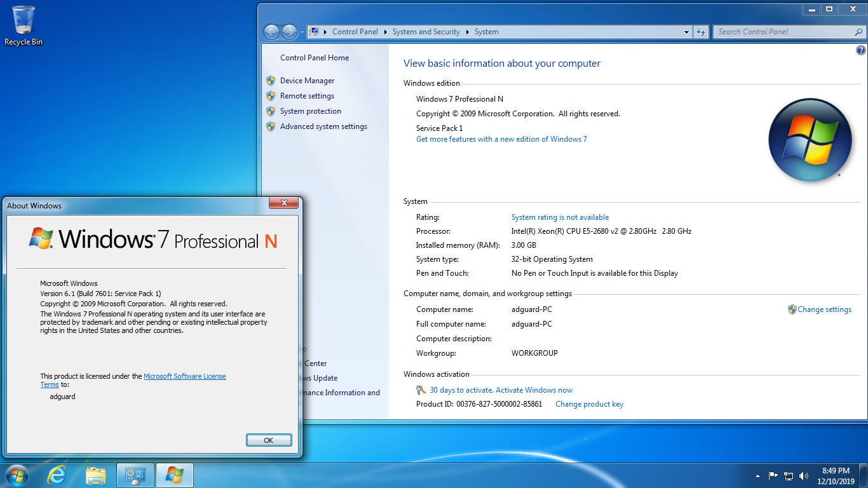Click the Windows logo image in System window
Image resolution: width=868 pixels, height=488 pixels.
(810, 140)
